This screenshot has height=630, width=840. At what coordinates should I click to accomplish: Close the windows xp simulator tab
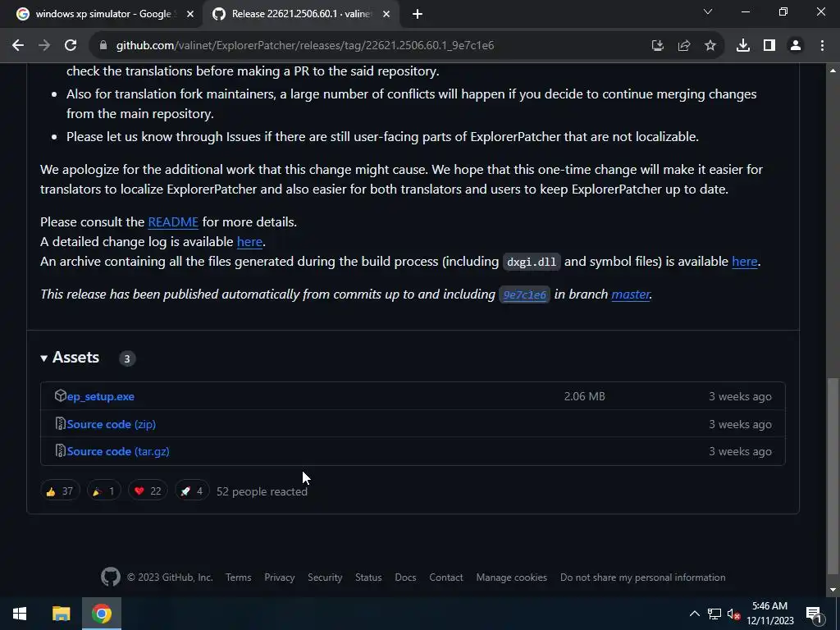190,14
